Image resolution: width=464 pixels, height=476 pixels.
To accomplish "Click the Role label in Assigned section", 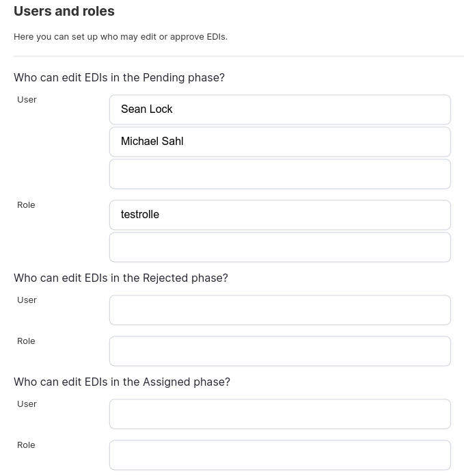I will (x=26, y=445).
